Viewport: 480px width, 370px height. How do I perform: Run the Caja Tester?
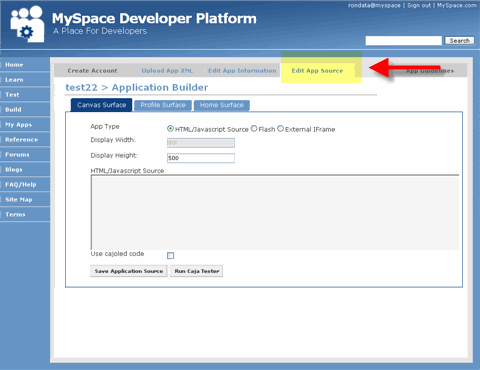197,271
